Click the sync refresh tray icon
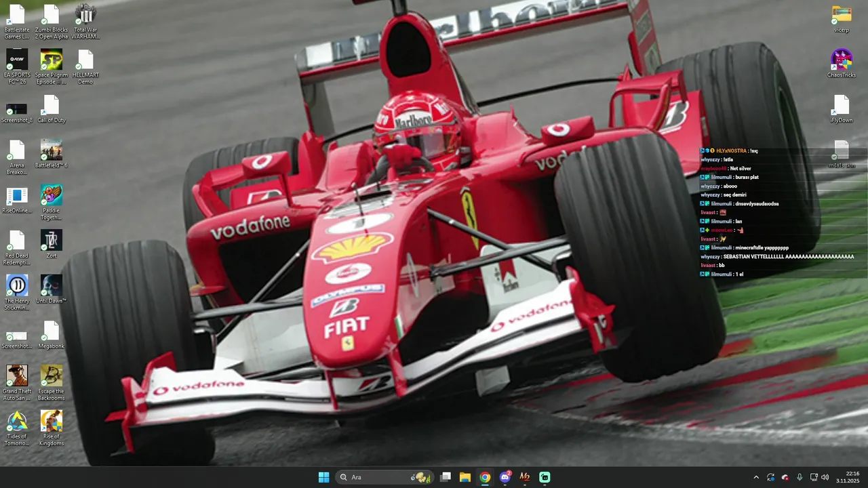The height and width of the screenshot is (488, 868). [x=771, y=477]
